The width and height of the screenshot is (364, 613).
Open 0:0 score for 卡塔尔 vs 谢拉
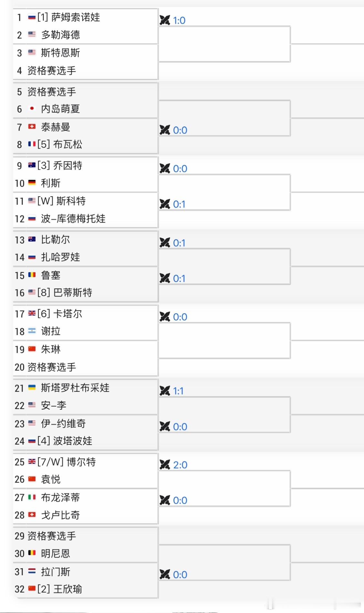pyautogui.click(x=180, y=317)
